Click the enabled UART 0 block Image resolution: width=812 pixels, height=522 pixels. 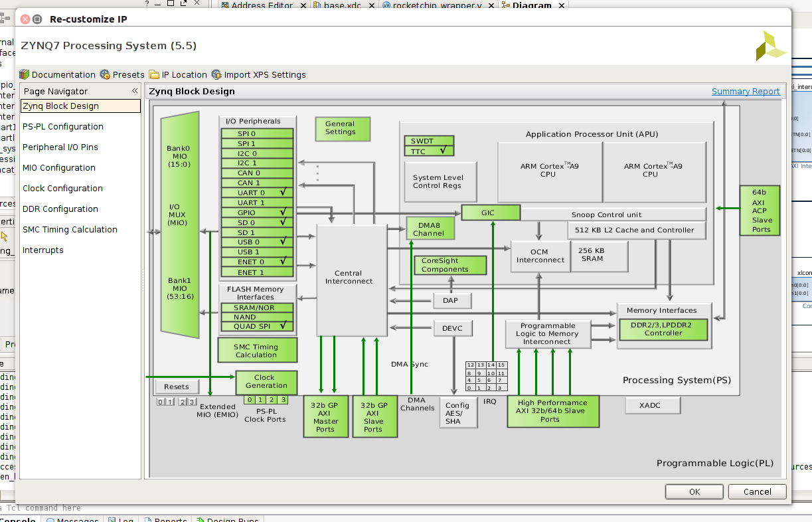257,193
